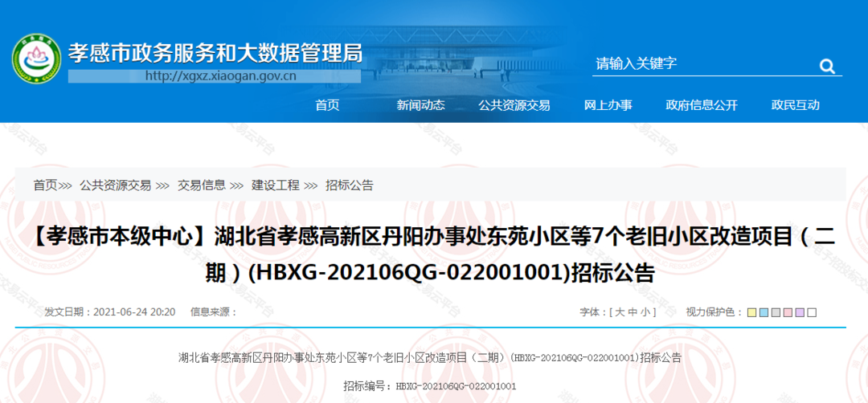Click the 建设工程 breadcrumb link

(x=275, y=185)
